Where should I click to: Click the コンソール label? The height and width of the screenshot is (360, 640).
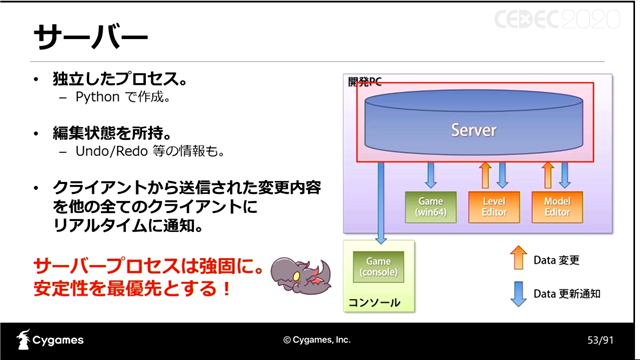374,302
